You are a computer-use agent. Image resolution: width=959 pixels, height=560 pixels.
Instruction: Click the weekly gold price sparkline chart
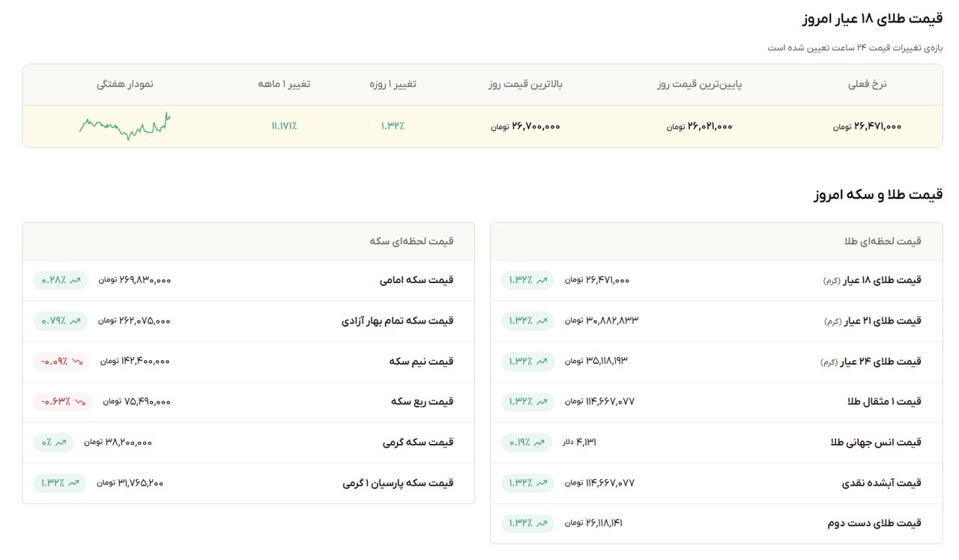click(125, 126)
